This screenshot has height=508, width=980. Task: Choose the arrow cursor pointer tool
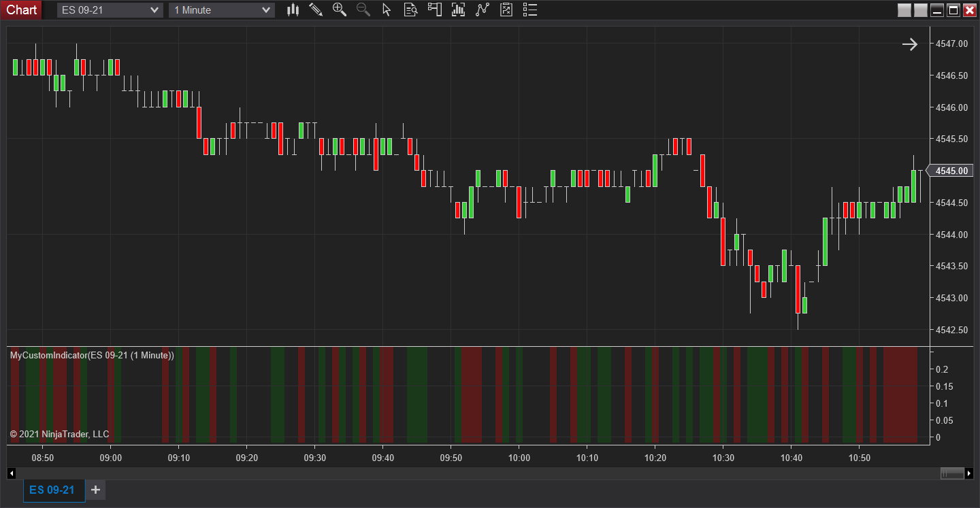pyautogui.click(x=387, y=10)
